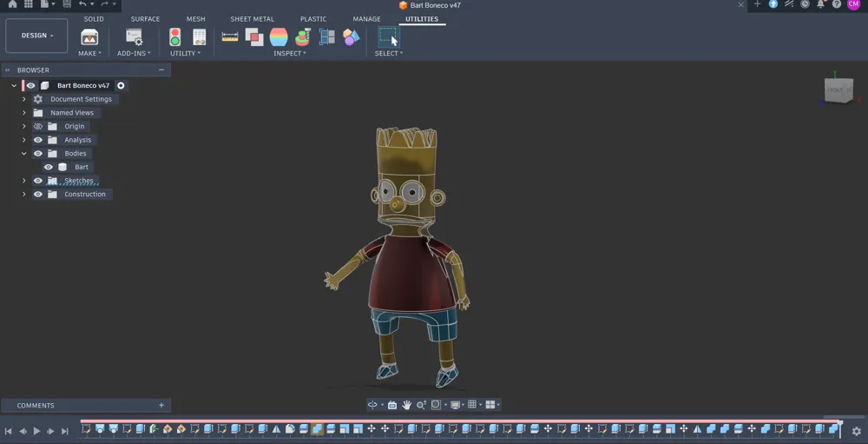The height and width of the screenshot is (444, 868).
Task: Switch to the MESH tab
Action: (x=195, y=19)
